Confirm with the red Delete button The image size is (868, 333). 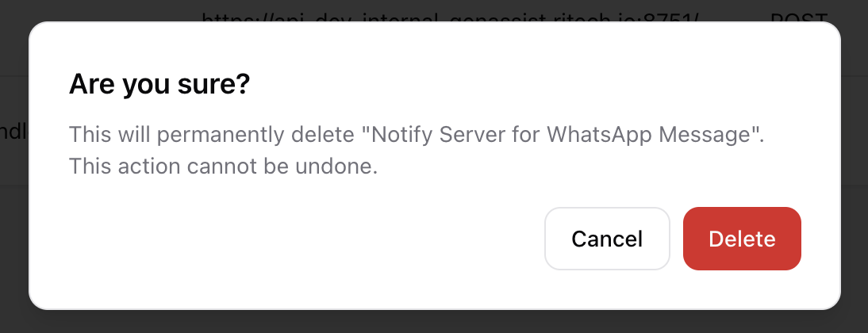click(x=742, y=239)
